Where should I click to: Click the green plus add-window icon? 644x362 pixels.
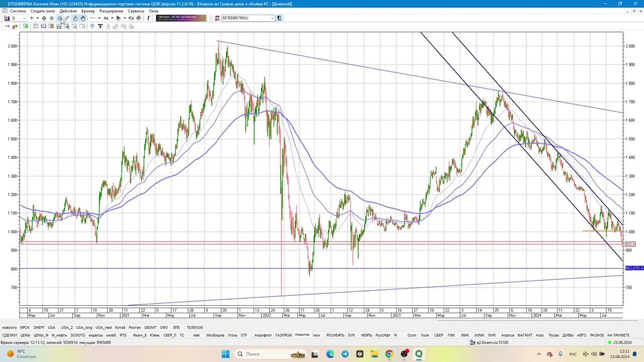coord(26,26)
